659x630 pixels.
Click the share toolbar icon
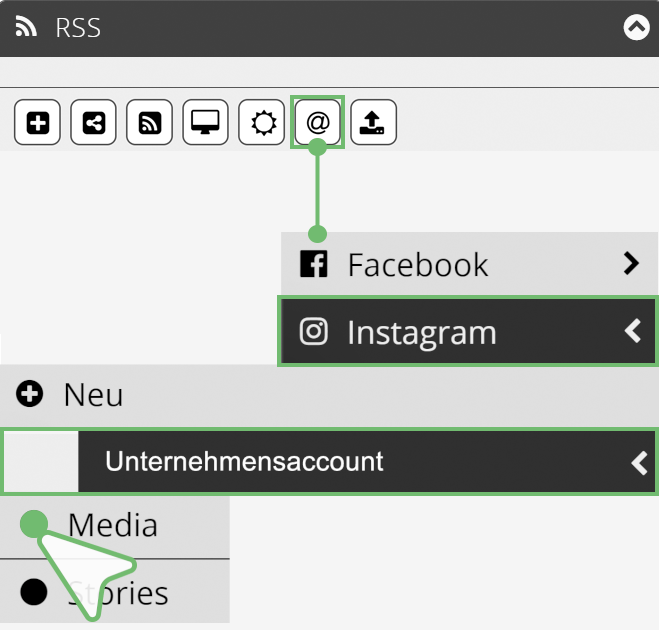point(94,123)
